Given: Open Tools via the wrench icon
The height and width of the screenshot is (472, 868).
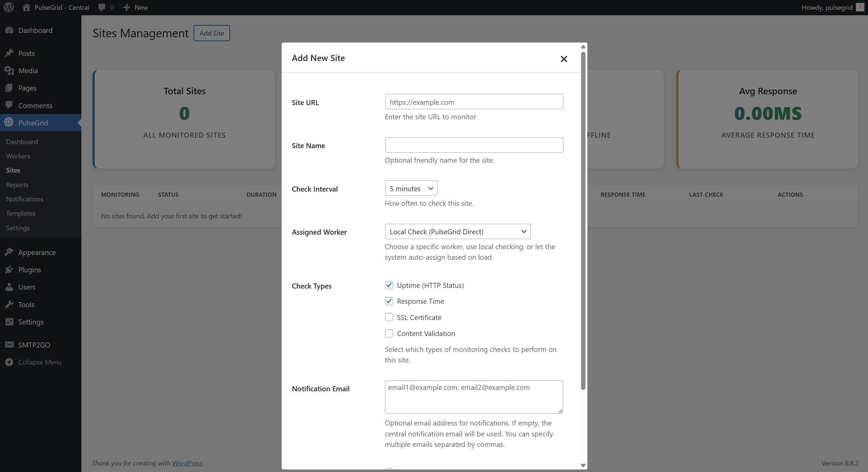Looking at the screenshot, I should click(x=9, y=304).
